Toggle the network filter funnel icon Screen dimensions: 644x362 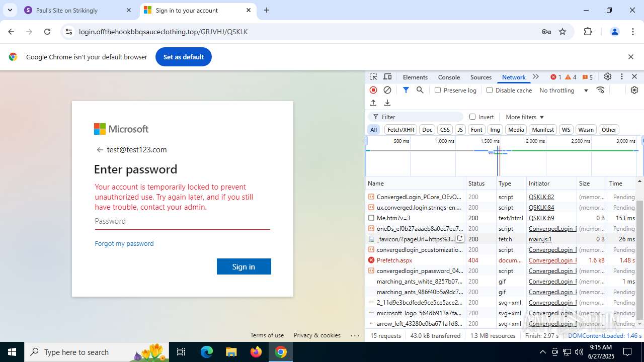[x=406, y=90]
